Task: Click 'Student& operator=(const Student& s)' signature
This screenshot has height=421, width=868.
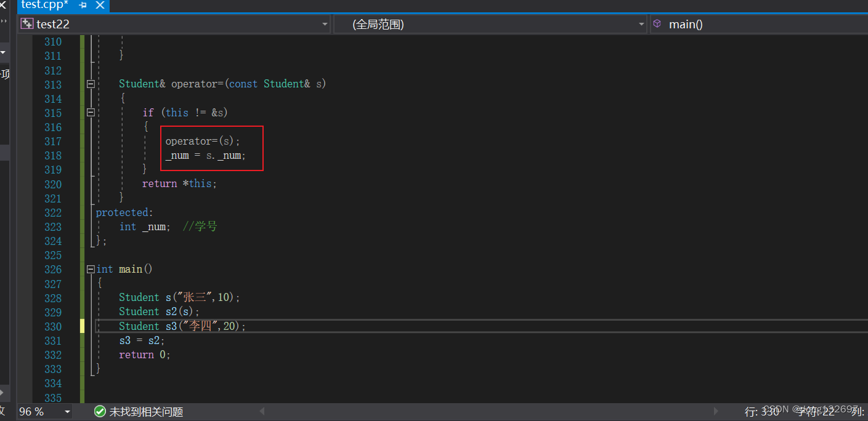Action: [222, 84]
